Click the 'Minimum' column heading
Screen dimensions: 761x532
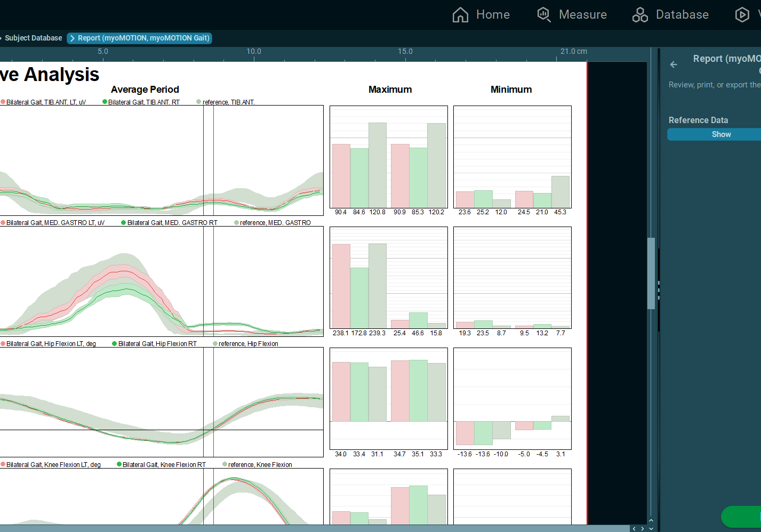pyautogui.click(x=511, y=90)
